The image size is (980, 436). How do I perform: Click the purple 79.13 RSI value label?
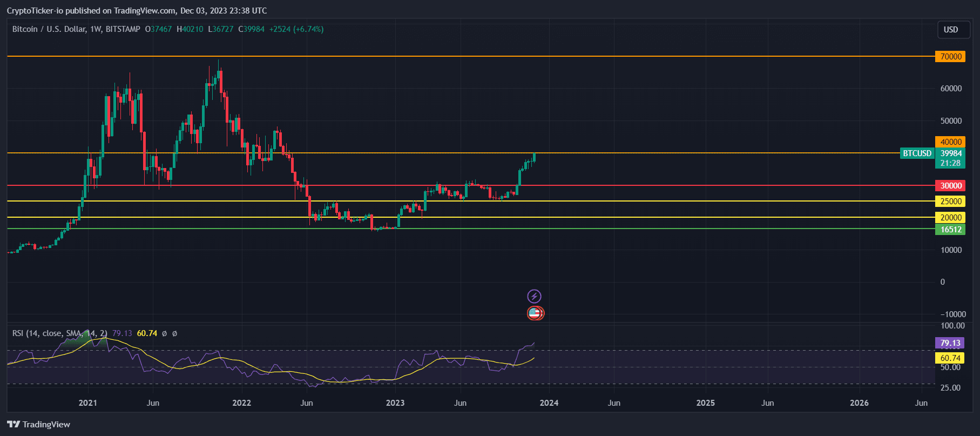point(950,343)
